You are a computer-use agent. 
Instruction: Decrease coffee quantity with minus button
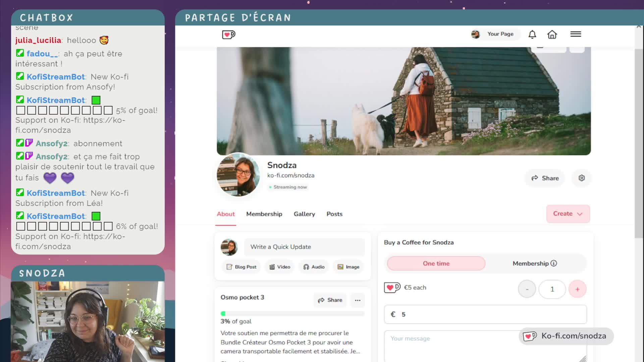tap(527, 289)
